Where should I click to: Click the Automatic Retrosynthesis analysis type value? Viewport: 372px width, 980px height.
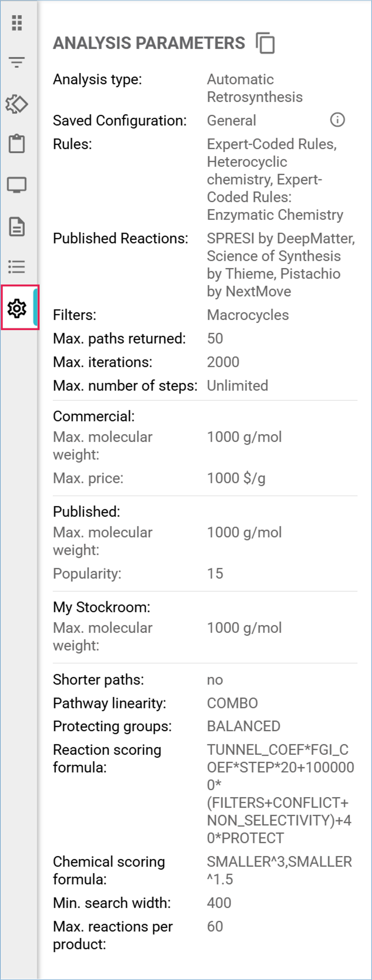pos(255,88)
